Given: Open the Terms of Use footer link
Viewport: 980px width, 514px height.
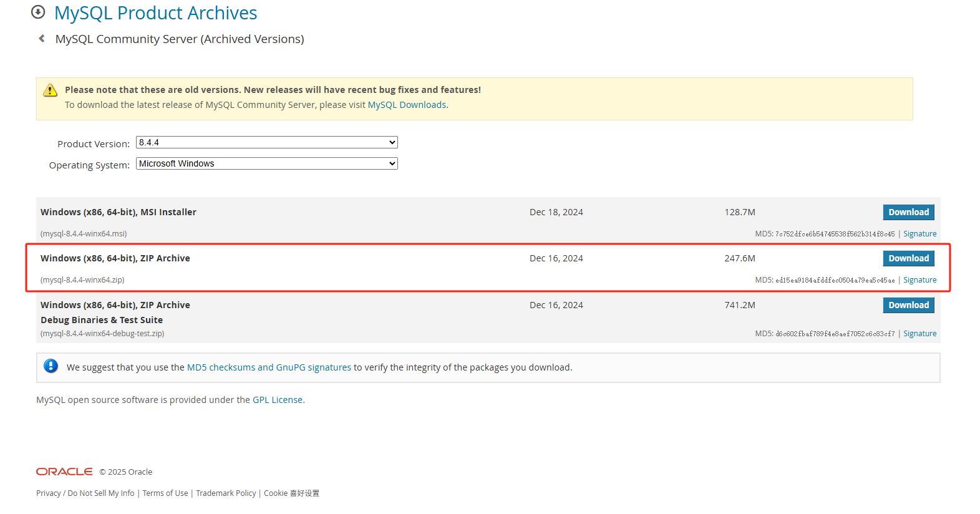Looking at the screenshot, I should point(165,493).
